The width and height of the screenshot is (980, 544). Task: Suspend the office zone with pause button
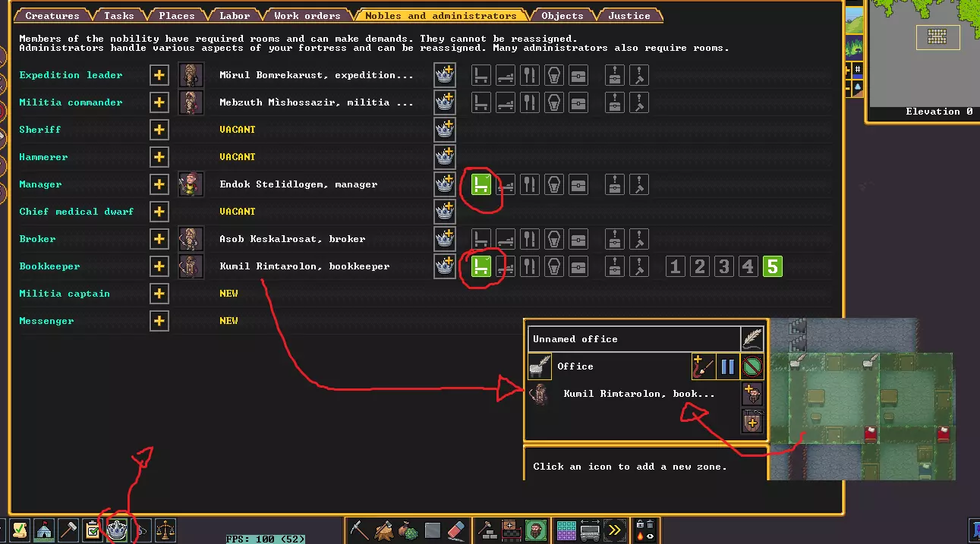point(727,367)
